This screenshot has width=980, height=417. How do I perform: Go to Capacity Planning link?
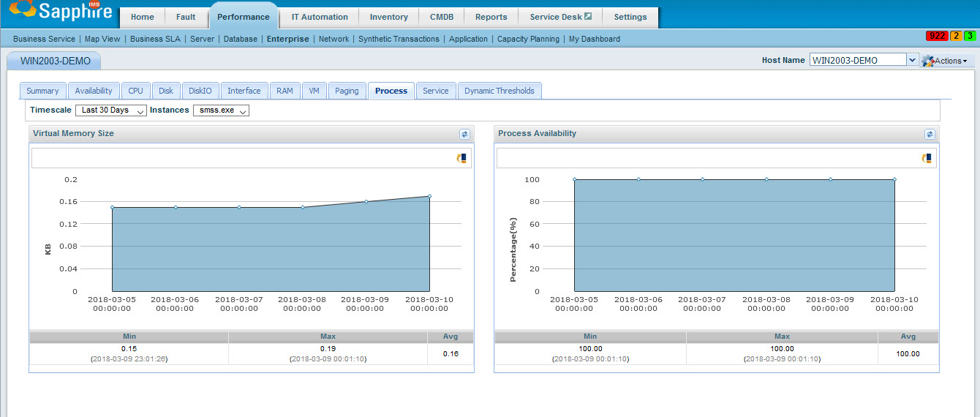528,39
